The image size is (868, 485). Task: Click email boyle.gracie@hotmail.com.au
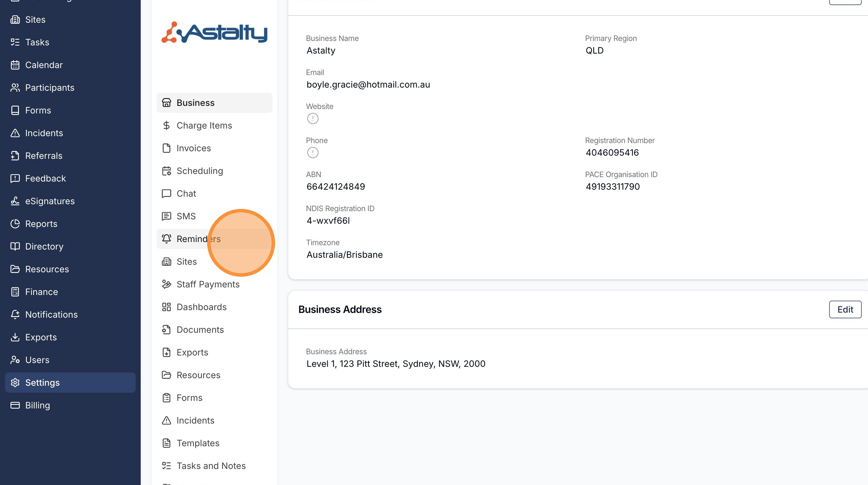tap(368, 84)
